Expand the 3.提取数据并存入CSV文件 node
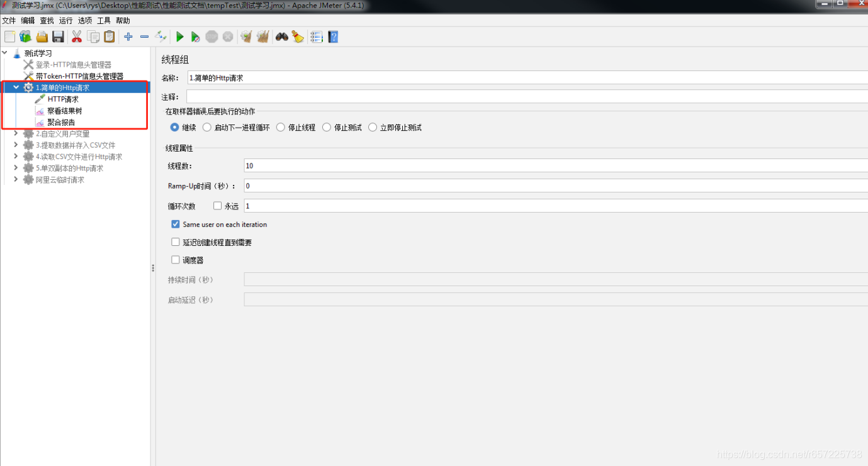 click(x=16, y=145)
